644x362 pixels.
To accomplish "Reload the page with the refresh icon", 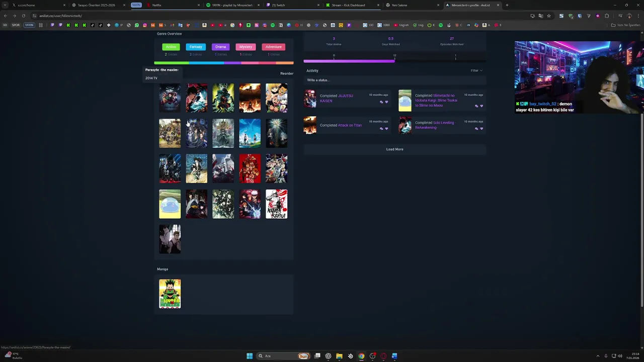I will 23,16.
